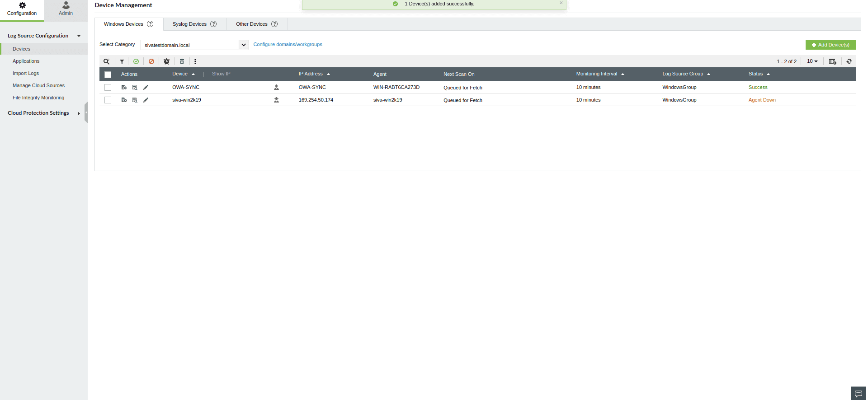
Task: Click help icon beside Other Devices tab
Action: (274, 24)
